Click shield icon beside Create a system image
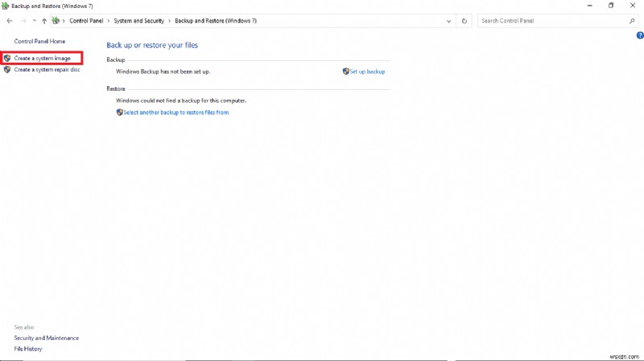 [x=7, y=58]
